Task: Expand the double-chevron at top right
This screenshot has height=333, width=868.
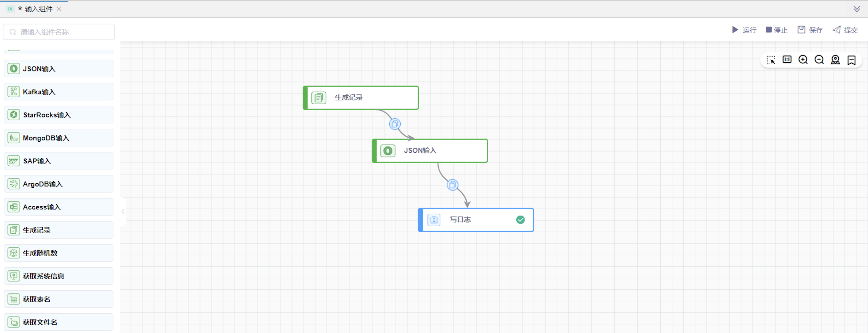Action: pyautogui.click(x=857, y=9)
